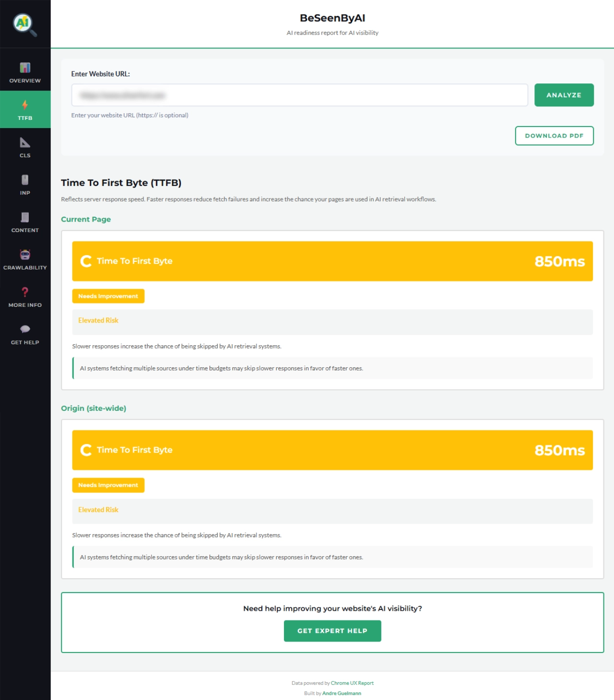614x700 pixels.
Task: Click GET EXPERT HELP
Action: point(332,631)
